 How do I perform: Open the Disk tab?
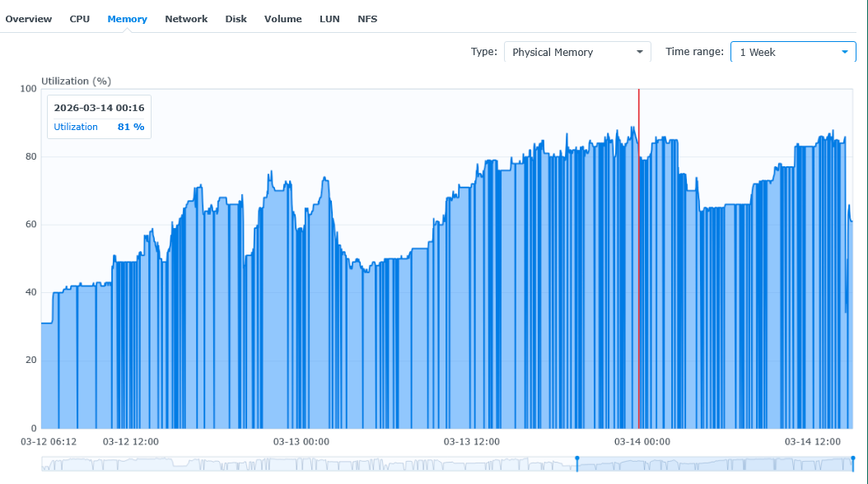tap(236, 19)
